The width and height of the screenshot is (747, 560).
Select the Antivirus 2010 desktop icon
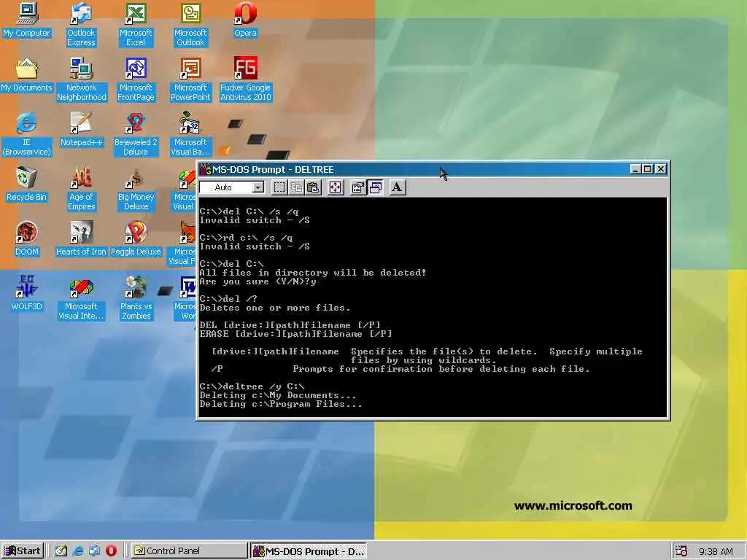(x=245, y=79)
